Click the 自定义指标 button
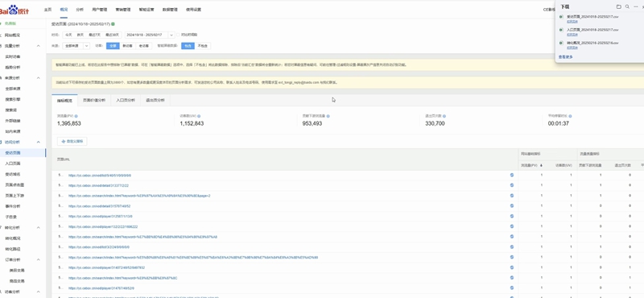The width and height of the screenshot is (644, 298). pyautogui.click(x=72, y=142)
